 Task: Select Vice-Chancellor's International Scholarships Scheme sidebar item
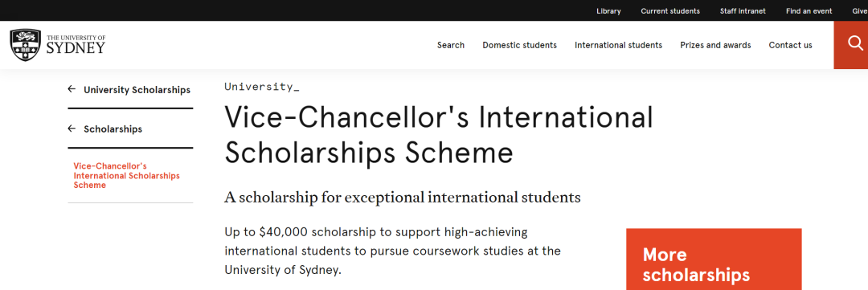point(127,175)
